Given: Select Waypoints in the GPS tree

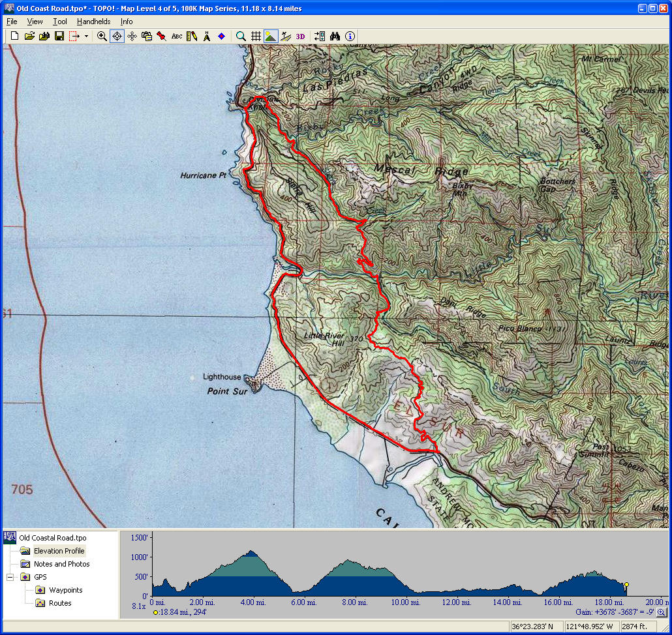Looking at the screenshot, I should 65,590.
